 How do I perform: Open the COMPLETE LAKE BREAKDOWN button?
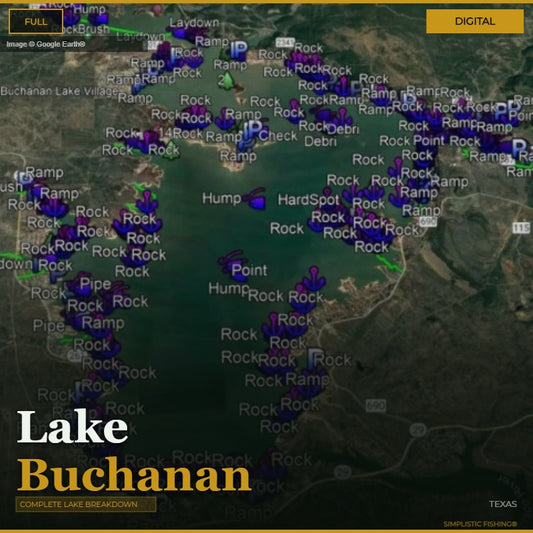(x=86, y=504)
